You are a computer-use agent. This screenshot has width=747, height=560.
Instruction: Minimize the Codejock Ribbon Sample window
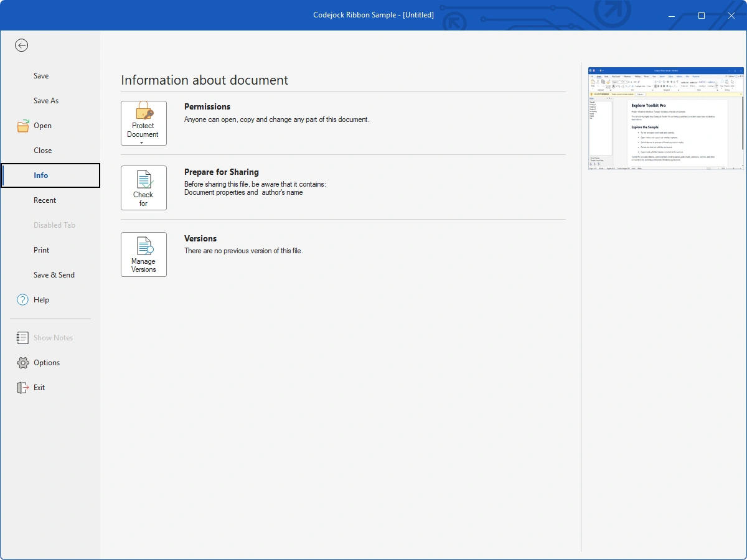point(672,16)
